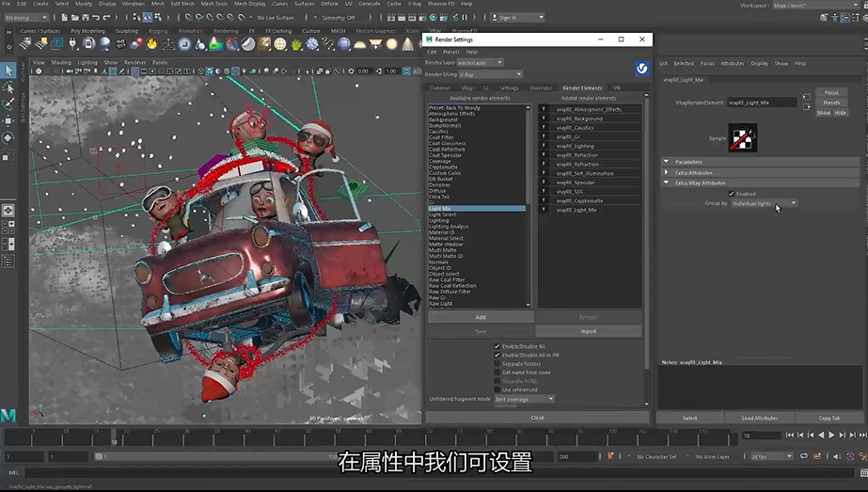Click the four-pane layout icon

point(8,227)
